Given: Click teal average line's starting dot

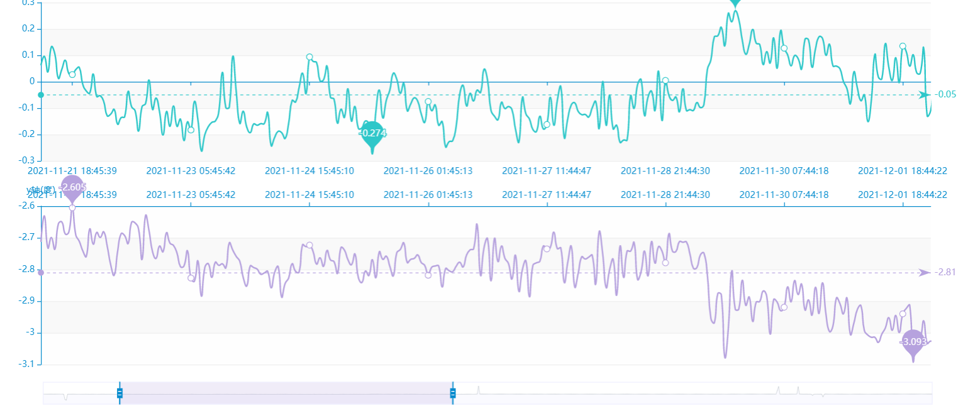Looking at the screenshot, I should pyautogui.click(x=41, y=95).
